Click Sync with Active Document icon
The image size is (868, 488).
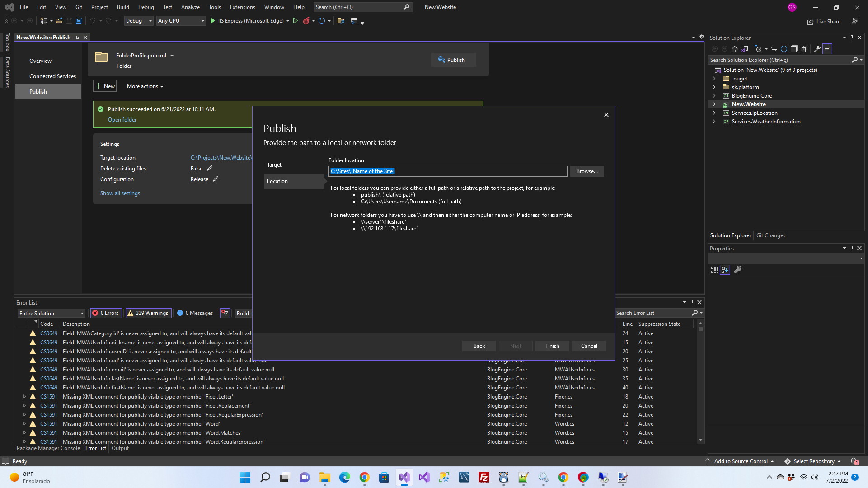[774, 49]
